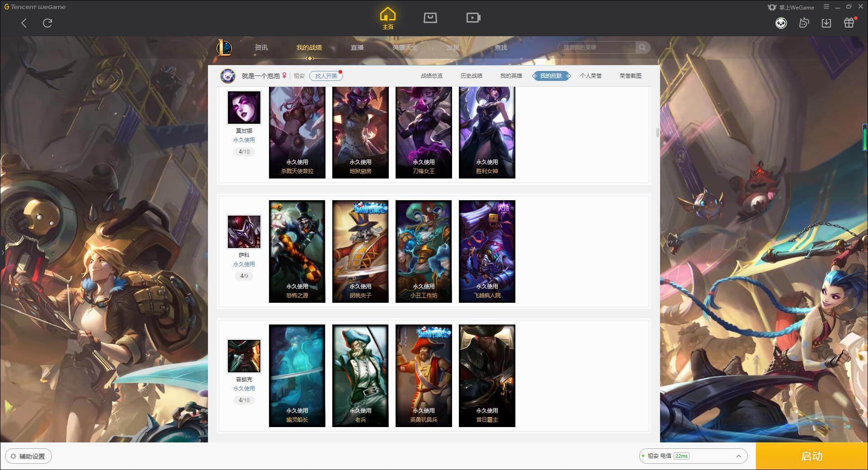Click the 掌上WeGame link
The height and width of the screenshot is (470, 868).
coord(791,7)
